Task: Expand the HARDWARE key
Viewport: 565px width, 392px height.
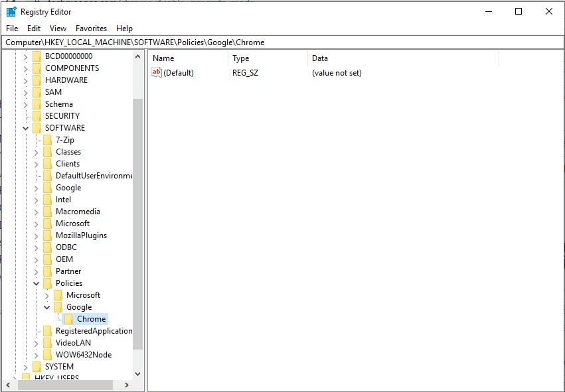Action: pyautogui.click(x=25, y=81)
